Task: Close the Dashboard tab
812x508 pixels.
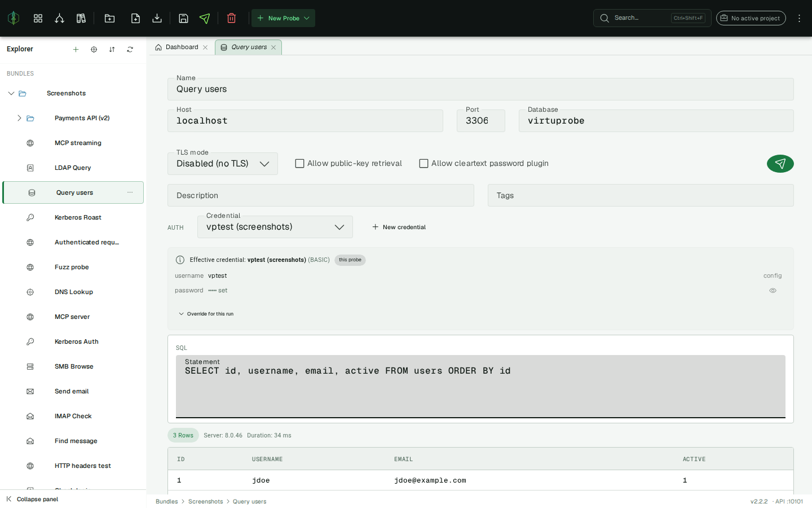Action: pos(205,47)
